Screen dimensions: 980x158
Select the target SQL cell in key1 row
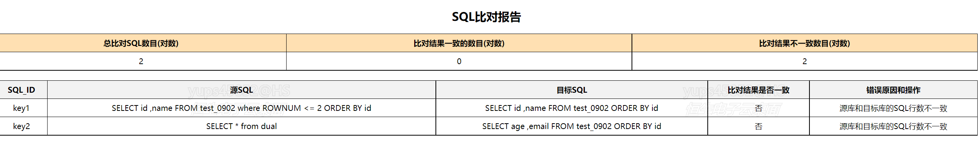coord(572,108)
